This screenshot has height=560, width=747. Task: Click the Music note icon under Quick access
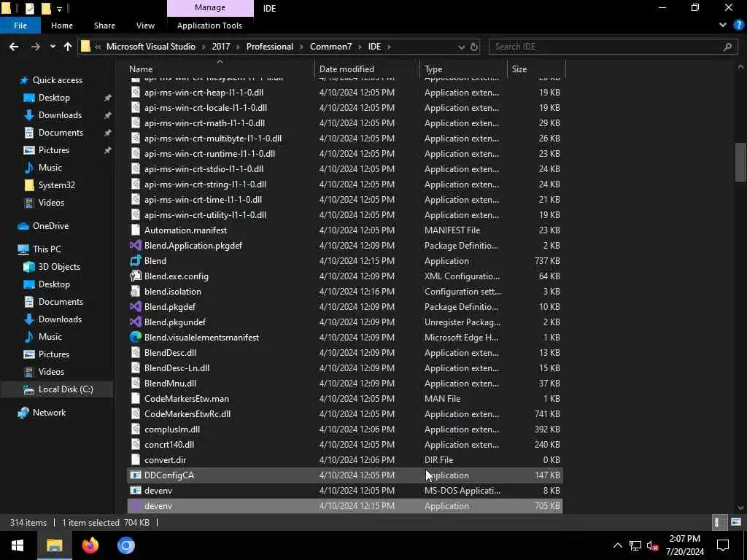[29, 168]
